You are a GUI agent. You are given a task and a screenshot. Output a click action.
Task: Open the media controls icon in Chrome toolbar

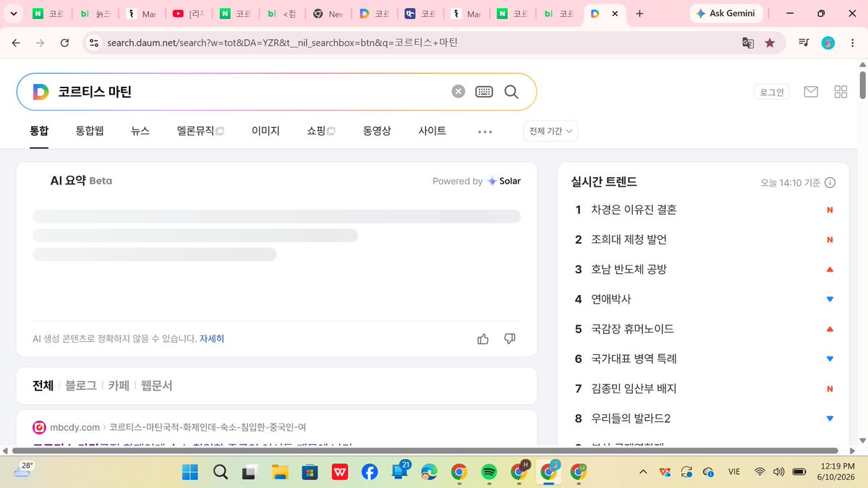pyautogui.click(x=804, y=43)
